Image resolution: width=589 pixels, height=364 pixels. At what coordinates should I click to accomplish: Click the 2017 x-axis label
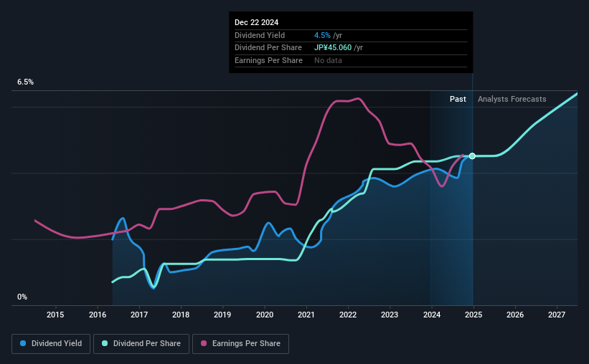click(x=139, y=315)
